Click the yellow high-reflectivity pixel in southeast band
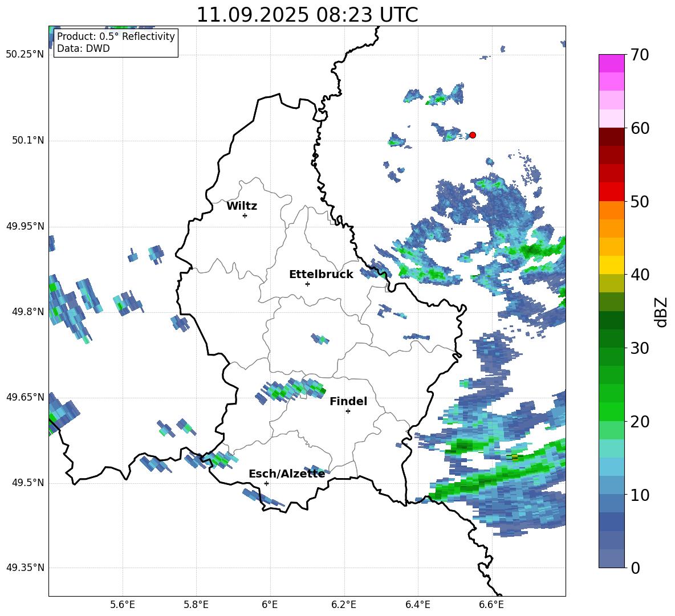This screenshot has height=616, width=675. [515, 457]
